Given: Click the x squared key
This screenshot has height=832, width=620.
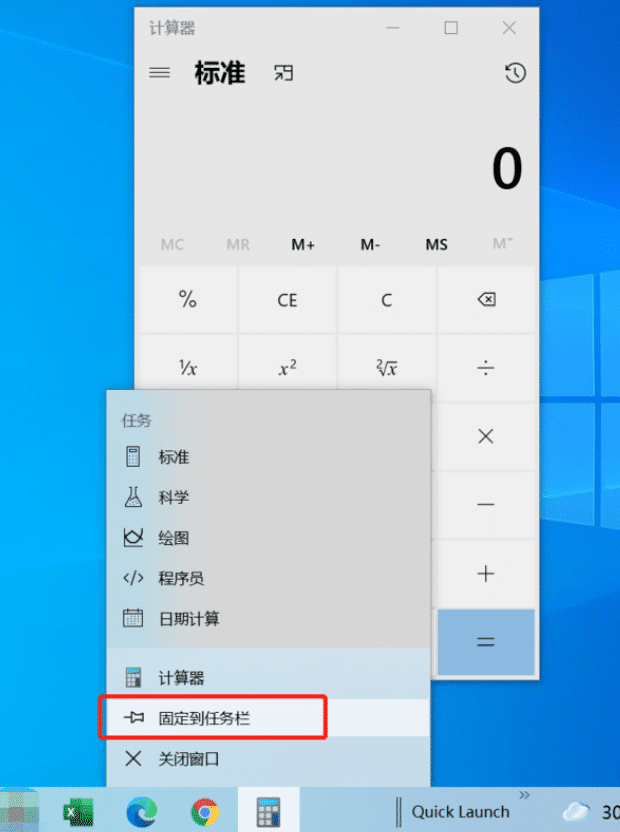Looking at the screenshot, I should tap(287, 367).
